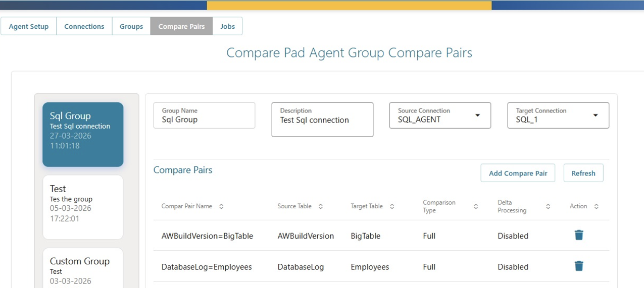Click Full in the DatabaseLog=Employees row
The height and width of the screenshot is (288, 644).
click(429, 267)
